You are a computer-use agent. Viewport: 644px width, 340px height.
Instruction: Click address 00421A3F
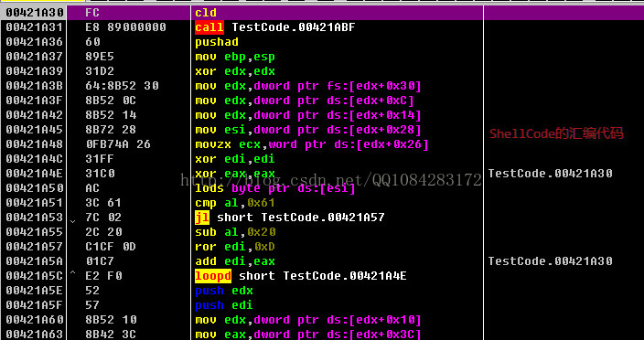[35, 101]
